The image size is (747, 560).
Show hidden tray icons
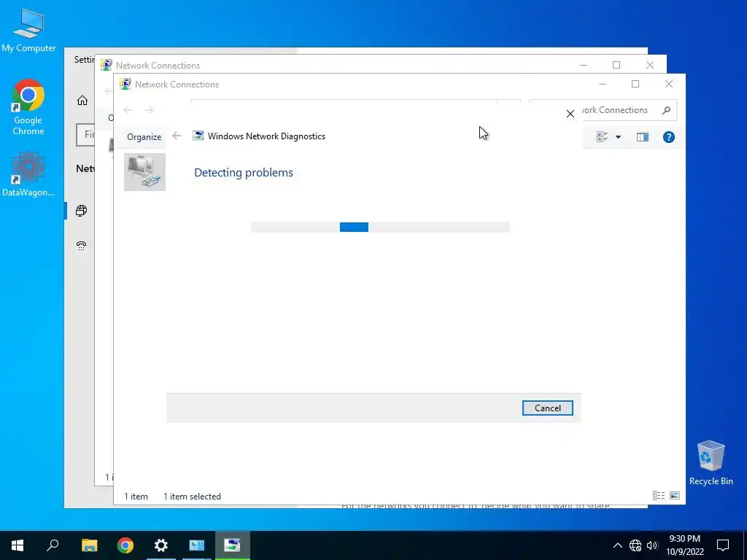coord(617,545)
